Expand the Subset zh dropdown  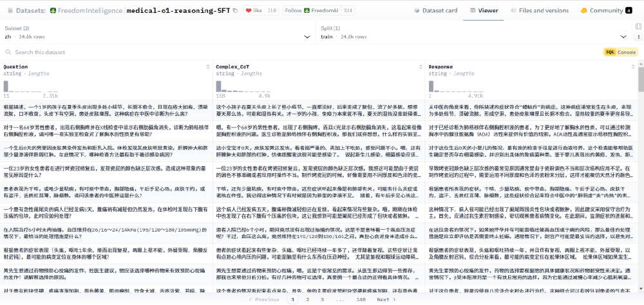[158, 32]
